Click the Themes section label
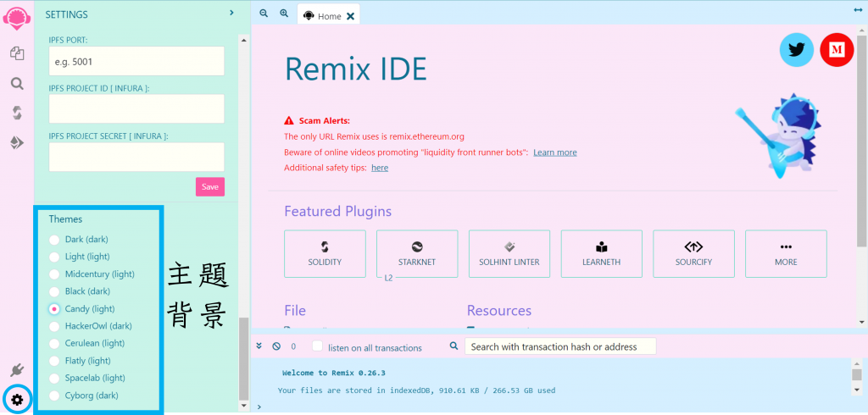Image resolution: width=868 pixels, height=415 pixels. [65, 219]
